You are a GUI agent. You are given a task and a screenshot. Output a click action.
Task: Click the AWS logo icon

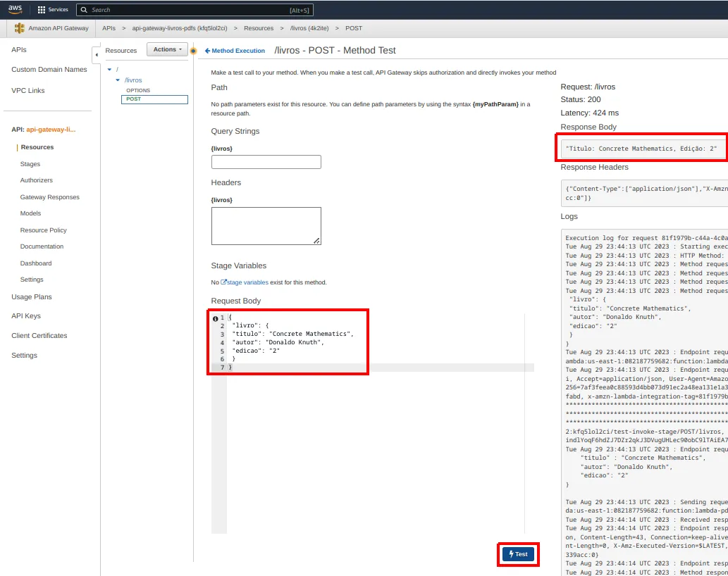tap(15, 9)
